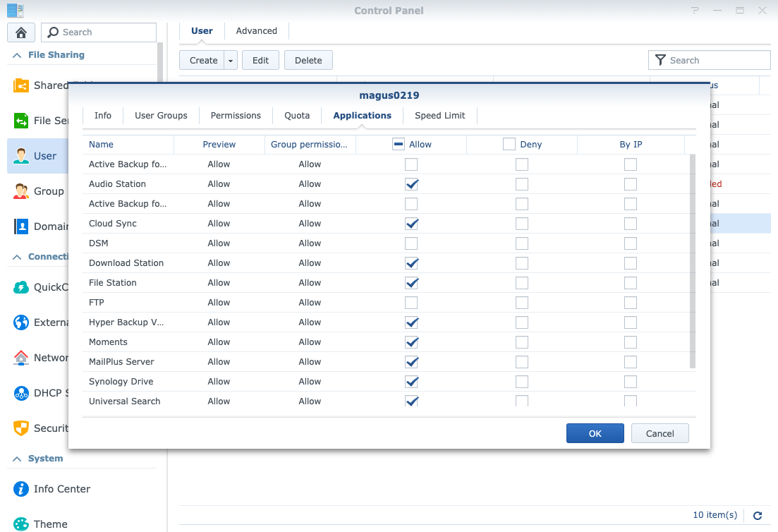Screen dimensions: 778x532
Task: Click the magnifier icon in sidebar search
Action: tap(53, 32)
